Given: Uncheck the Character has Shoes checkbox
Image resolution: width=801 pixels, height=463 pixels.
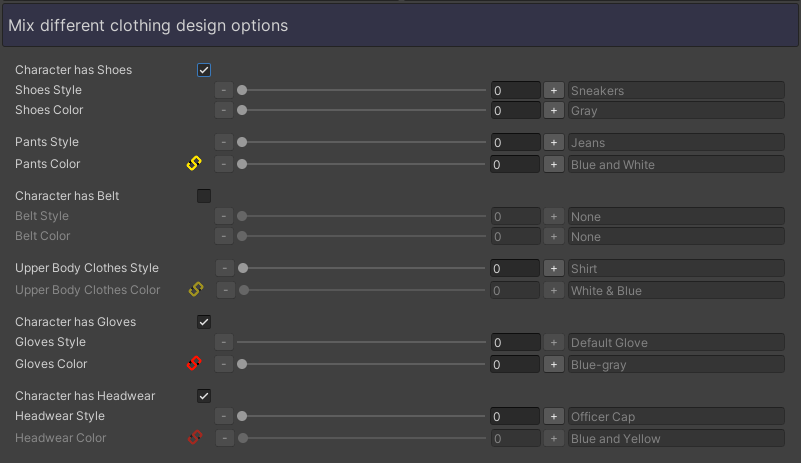Looking at the screenshot, I should pos(204,70).
